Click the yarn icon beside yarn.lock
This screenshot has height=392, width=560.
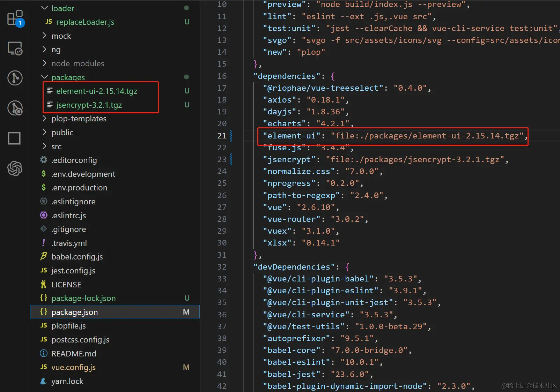tap(44, 381)
